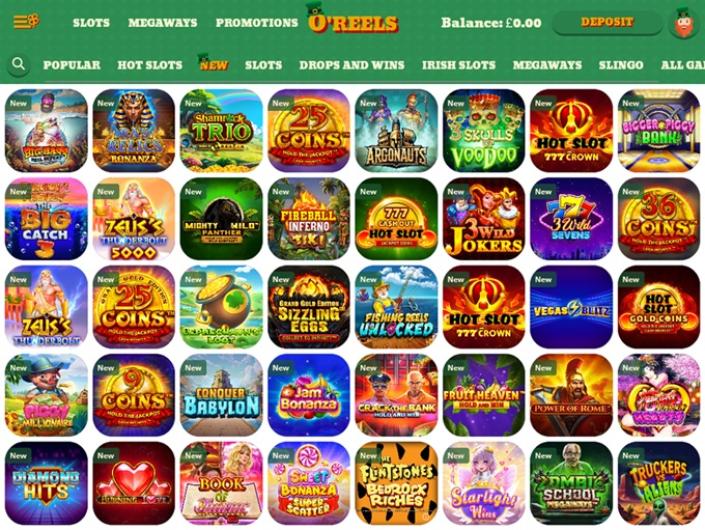Click the search magnifier icon
Viewport: 705px width, 530px height.
18,64
